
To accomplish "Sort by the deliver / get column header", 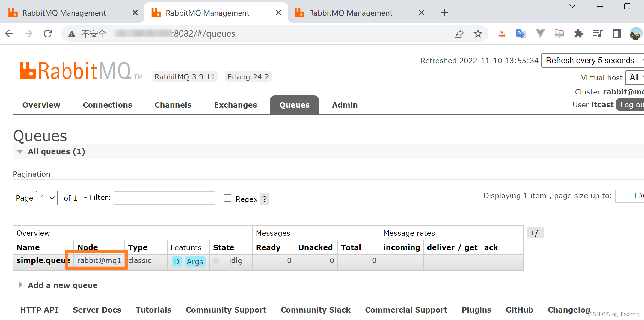I will (452, 247).
